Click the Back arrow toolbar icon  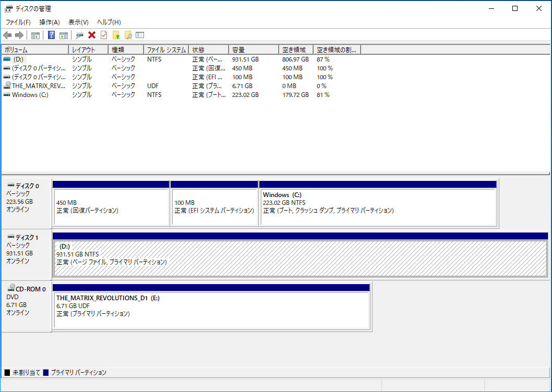[x=7, y=35]
